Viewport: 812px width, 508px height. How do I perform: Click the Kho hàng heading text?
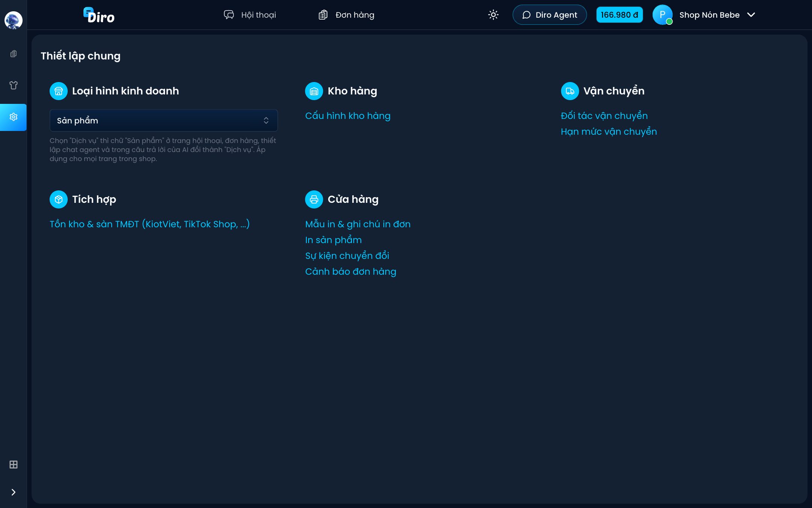[352, 91]
